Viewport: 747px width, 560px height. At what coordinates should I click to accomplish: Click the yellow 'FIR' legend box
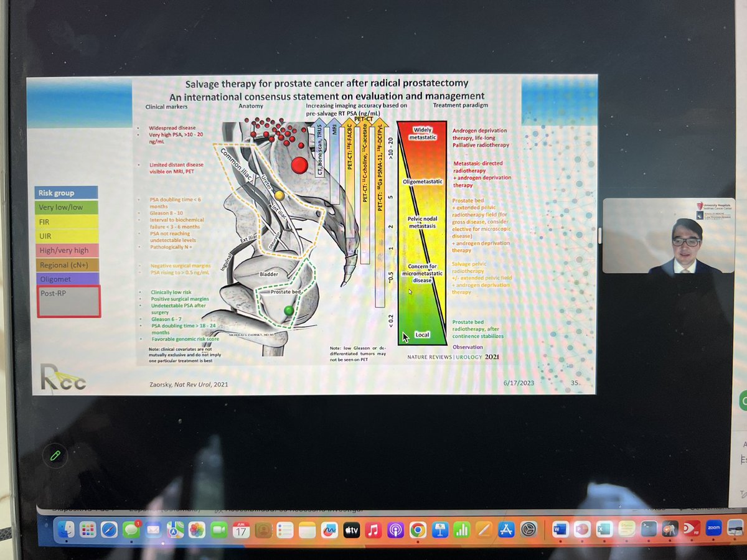tap(68, 222)
